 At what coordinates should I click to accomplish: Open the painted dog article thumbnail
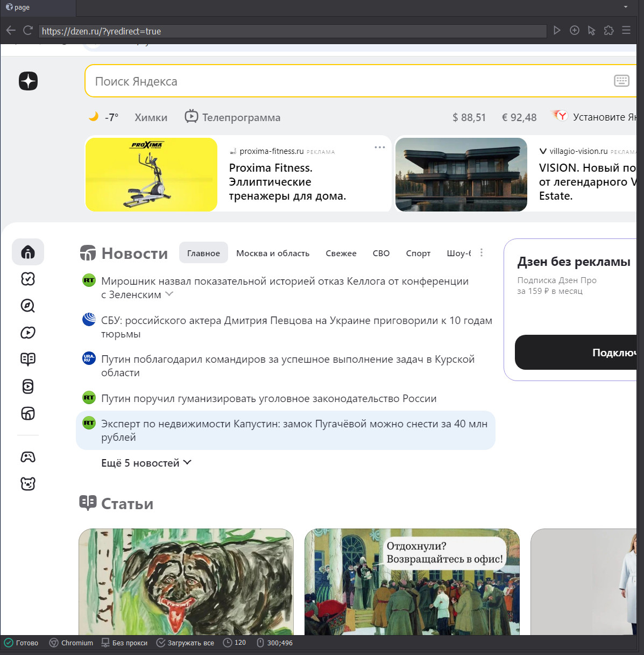point(186,582)
